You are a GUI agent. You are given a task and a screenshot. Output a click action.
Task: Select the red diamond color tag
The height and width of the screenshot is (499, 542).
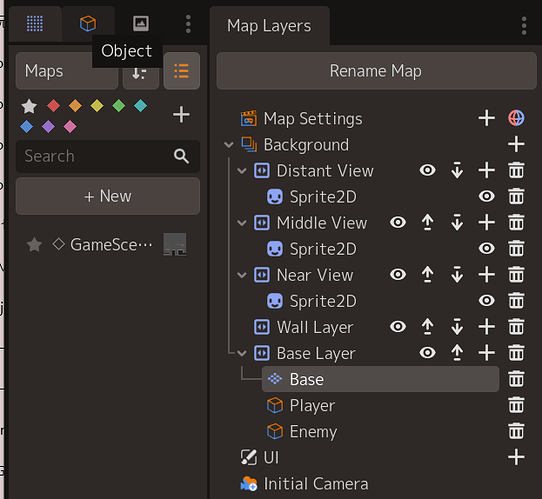point(53,106)
